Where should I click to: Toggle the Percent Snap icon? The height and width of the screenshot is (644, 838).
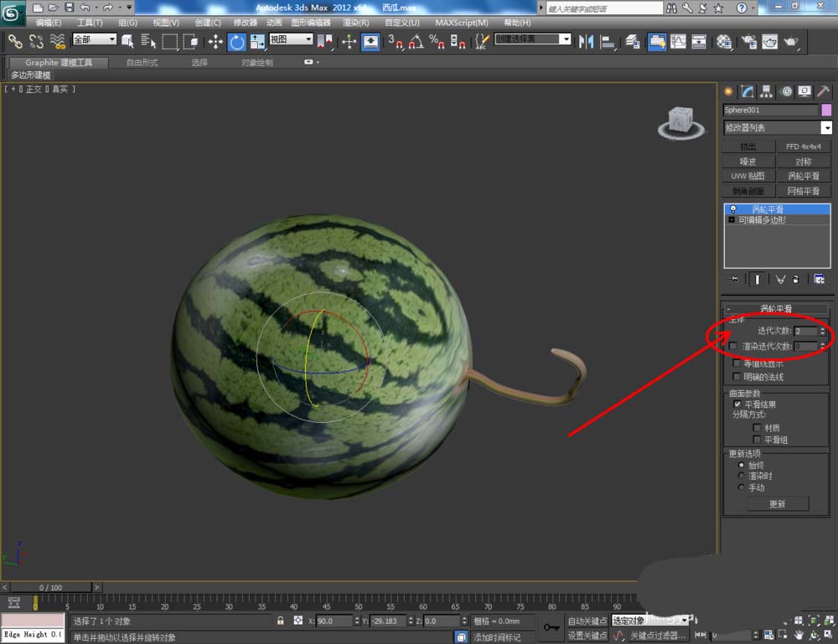click(437, 41)
